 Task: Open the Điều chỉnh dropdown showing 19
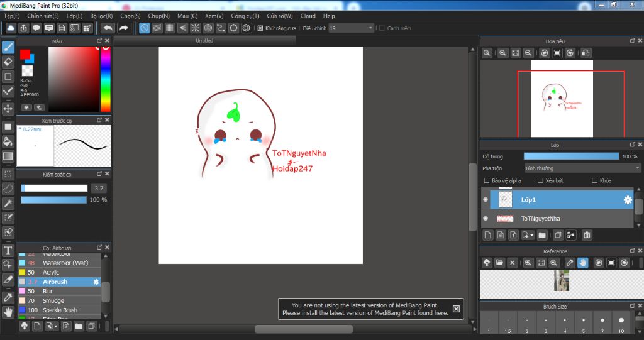351,28
